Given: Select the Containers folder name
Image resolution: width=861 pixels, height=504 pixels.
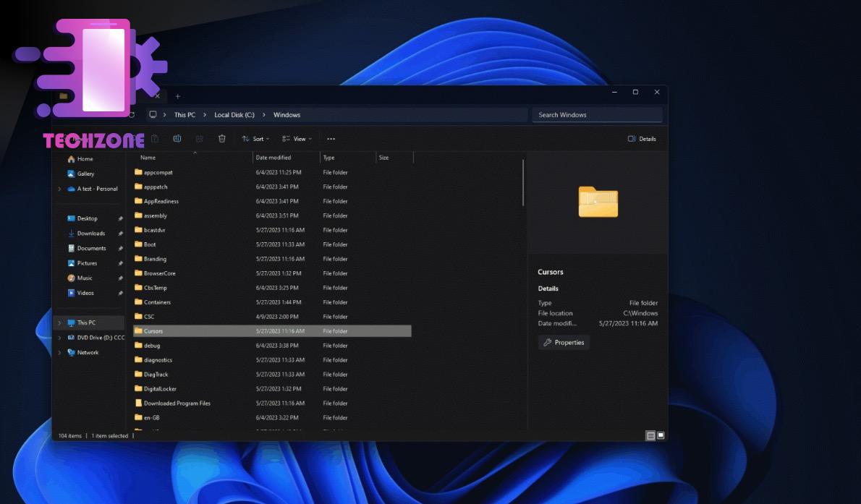Looking at the screenshot, I should (157, 302).
